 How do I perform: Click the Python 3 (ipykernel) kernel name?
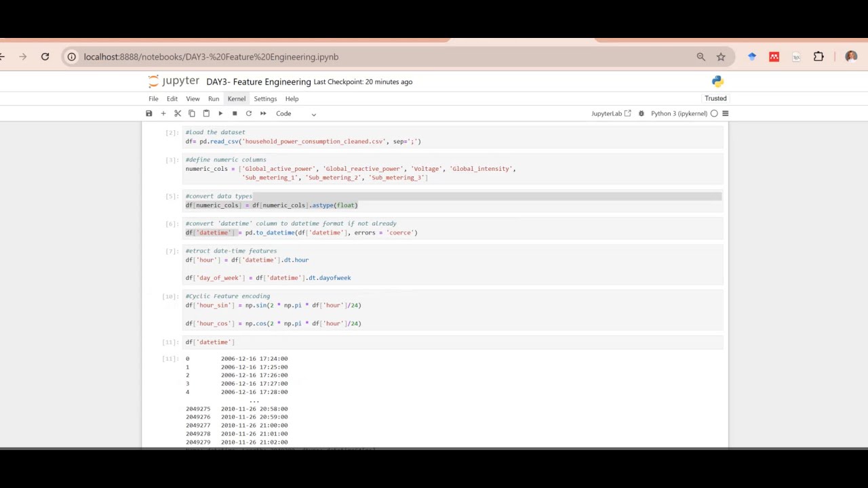point(679,114)
